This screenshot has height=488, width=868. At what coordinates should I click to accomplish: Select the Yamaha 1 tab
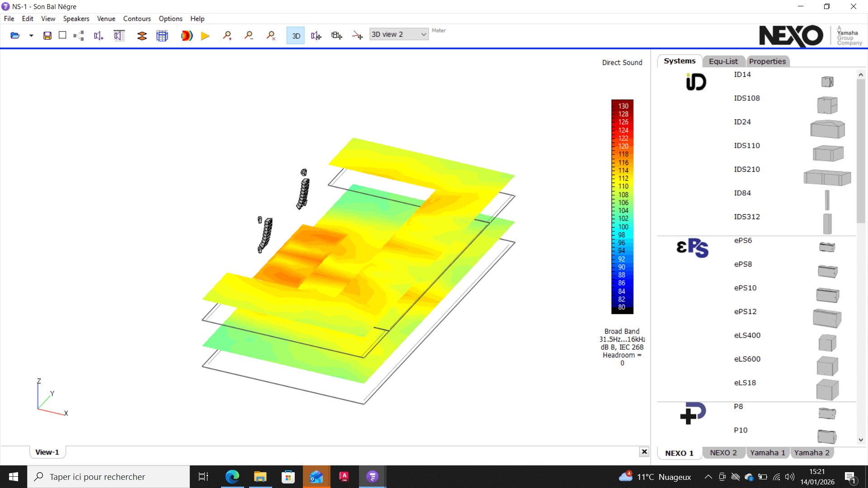click(x=768, y=453)
